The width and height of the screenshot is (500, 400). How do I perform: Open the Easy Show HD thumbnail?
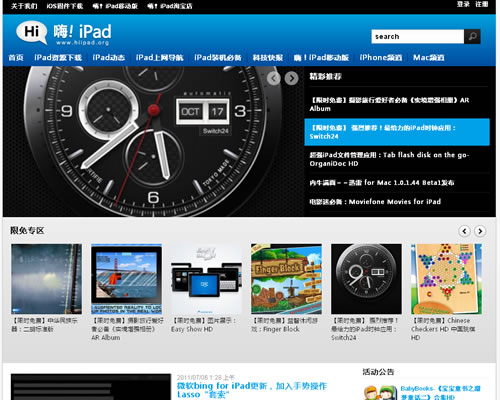206,279
